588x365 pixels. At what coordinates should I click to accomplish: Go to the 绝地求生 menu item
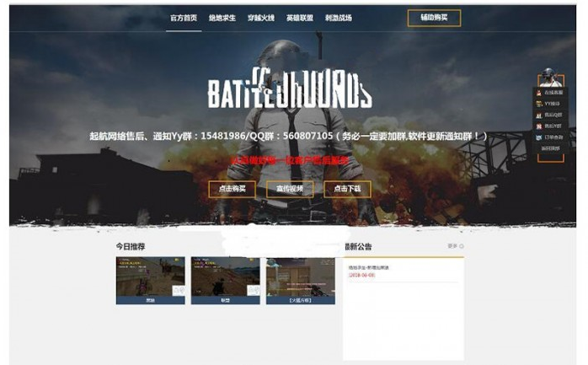[x=222, y=18]
